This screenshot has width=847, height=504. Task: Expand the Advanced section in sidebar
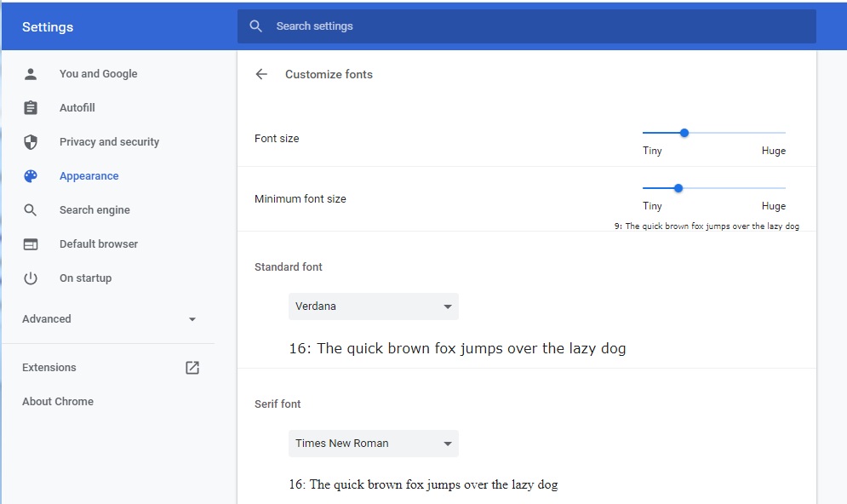pyautogui.click(x=109, y=319)
